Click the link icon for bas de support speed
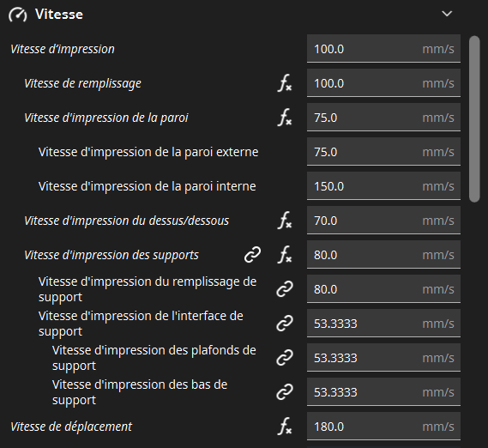 [285, 392]
